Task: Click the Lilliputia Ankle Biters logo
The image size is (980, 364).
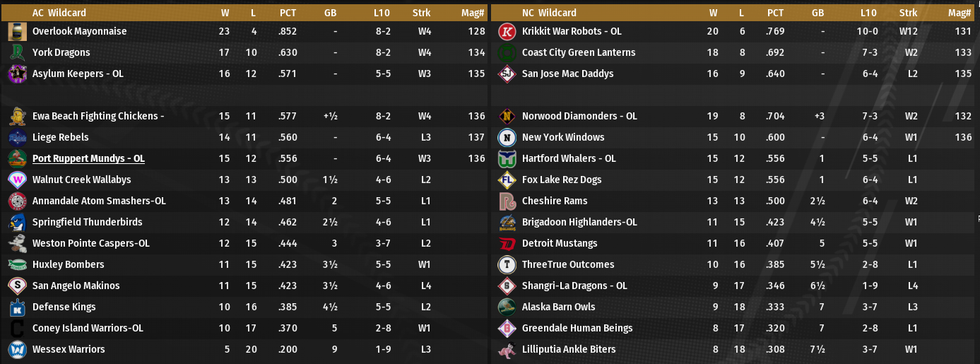Action: point(507,350)
